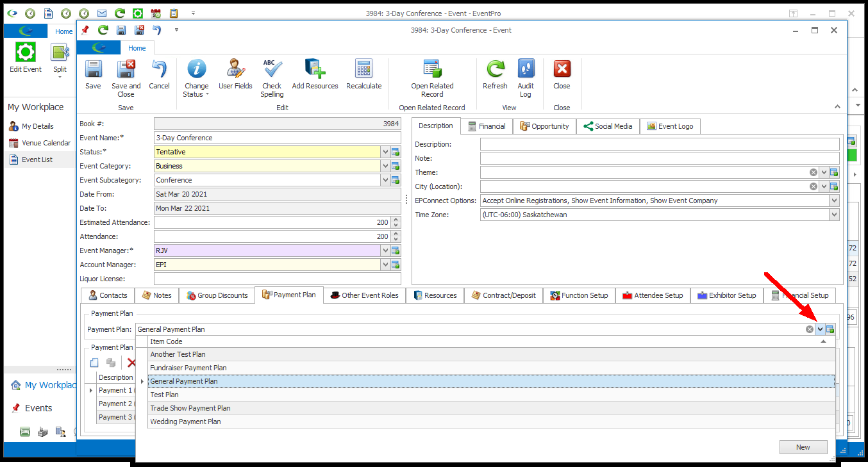Click the green gear icon in main quick toolbar
This screenshot has height=467, width=868.
(x=138, y=13)
